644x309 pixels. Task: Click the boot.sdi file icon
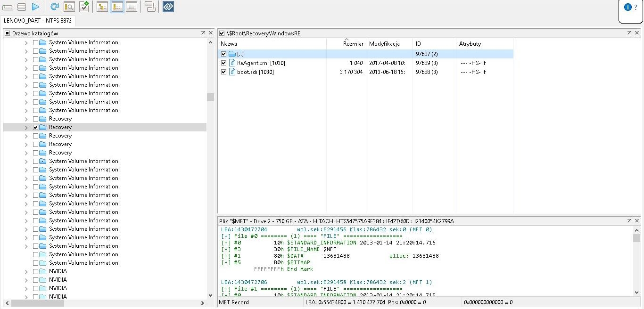[232, 72]
